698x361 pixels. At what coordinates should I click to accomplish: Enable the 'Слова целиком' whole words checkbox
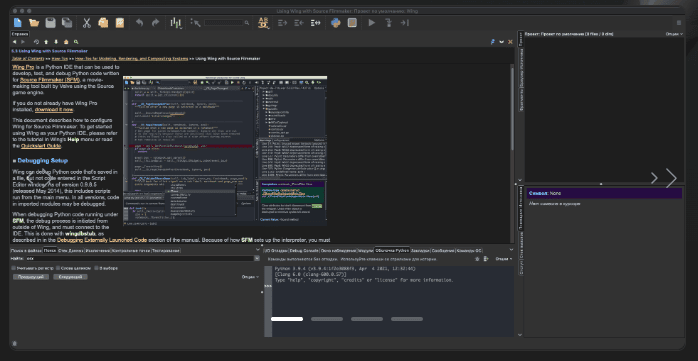point(58,268)
